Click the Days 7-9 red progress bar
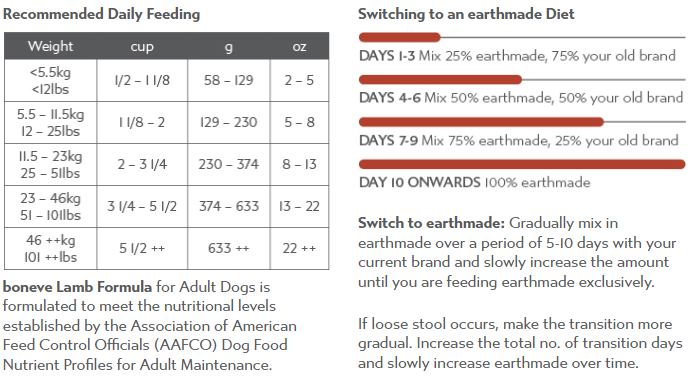This screenshot has width=696, height=377. click(x=481, y=122)
